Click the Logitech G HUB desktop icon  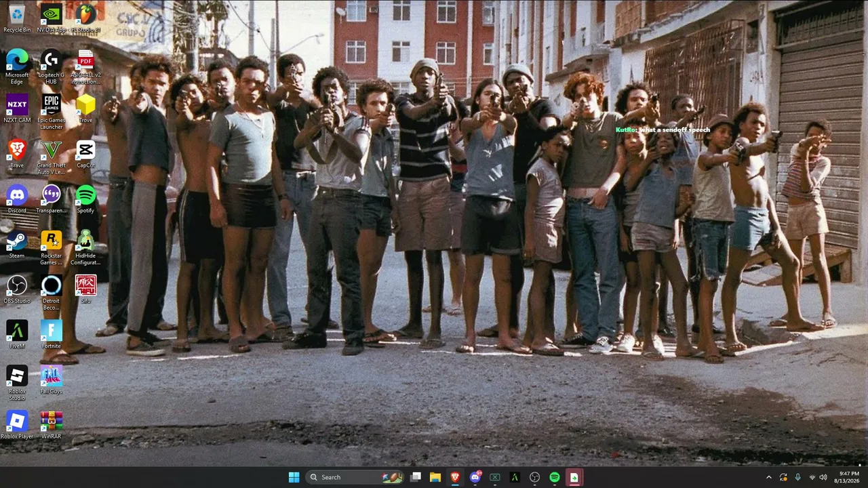[51, 67]
